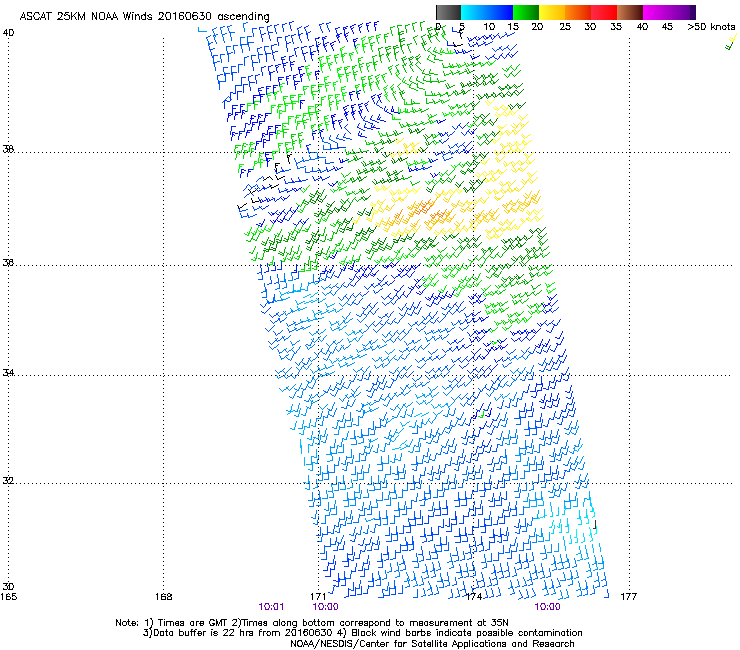Select legend scale value '45'

(x=667, y=27)
